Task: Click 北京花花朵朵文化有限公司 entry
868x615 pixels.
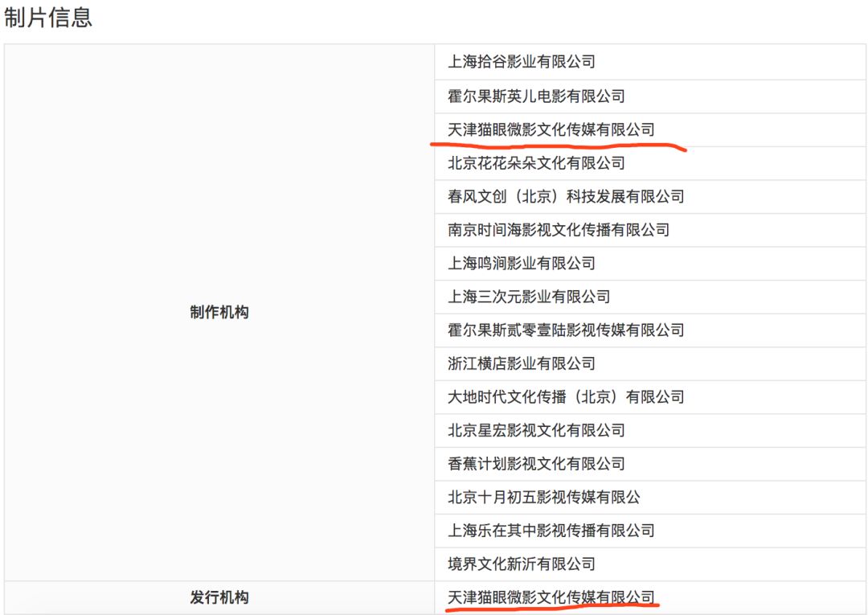Action: point(536,162)
